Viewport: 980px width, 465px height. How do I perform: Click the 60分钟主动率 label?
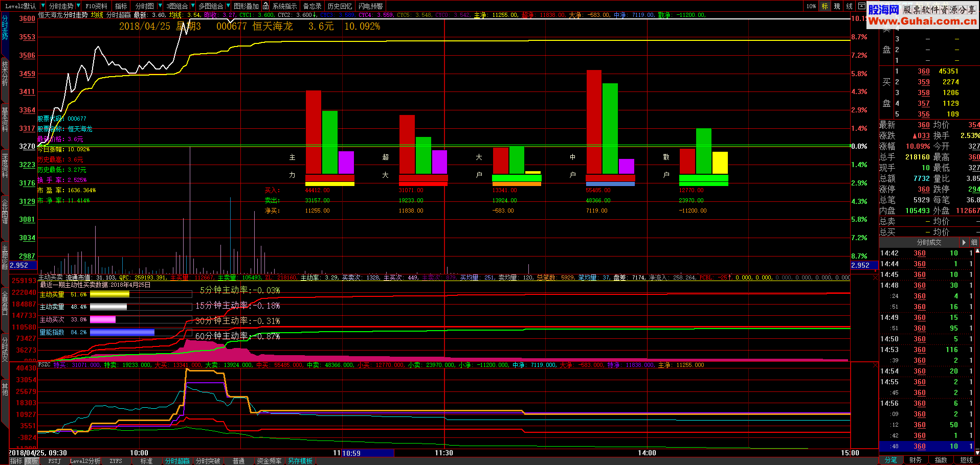[237, 336]
